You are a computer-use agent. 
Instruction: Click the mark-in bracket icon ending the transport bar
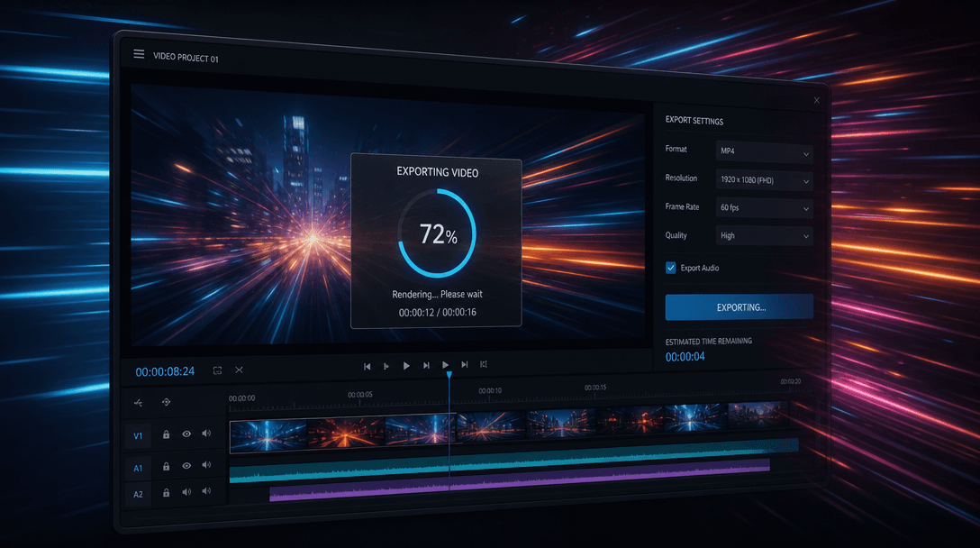(483, 364)
